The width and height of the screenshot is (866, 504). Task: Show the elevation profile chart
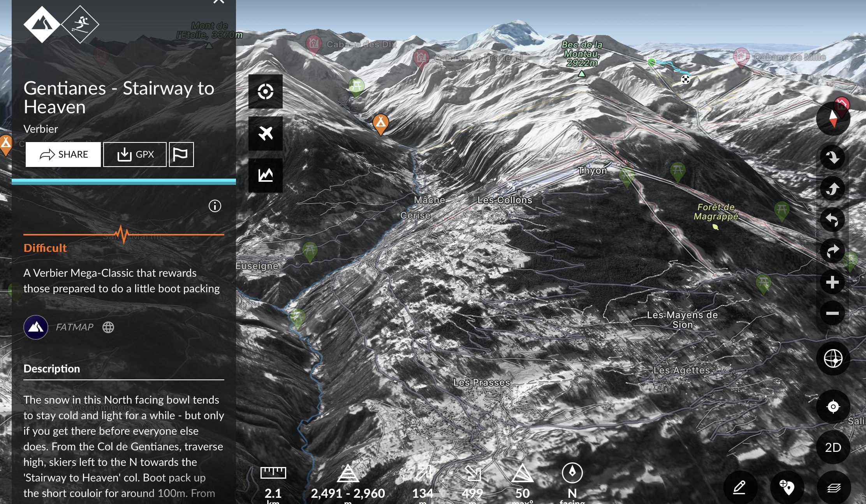tap(266, 176)
